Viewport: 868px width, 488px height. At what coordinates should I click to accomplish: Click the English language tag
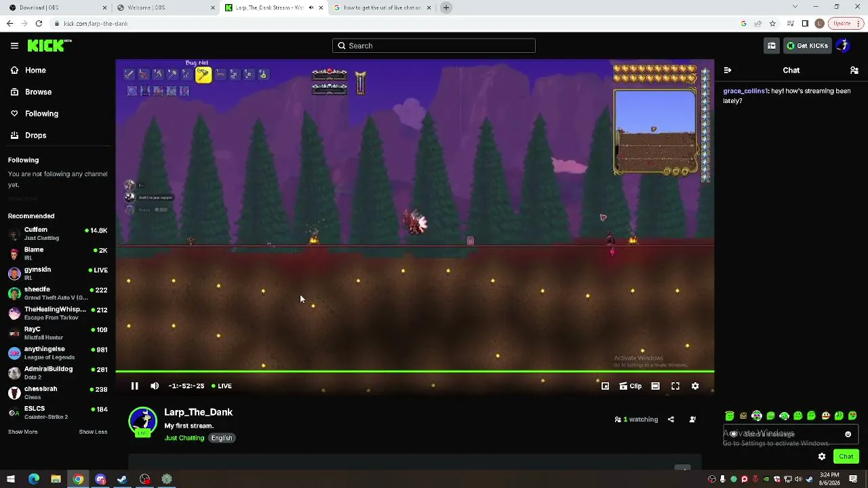222,438
